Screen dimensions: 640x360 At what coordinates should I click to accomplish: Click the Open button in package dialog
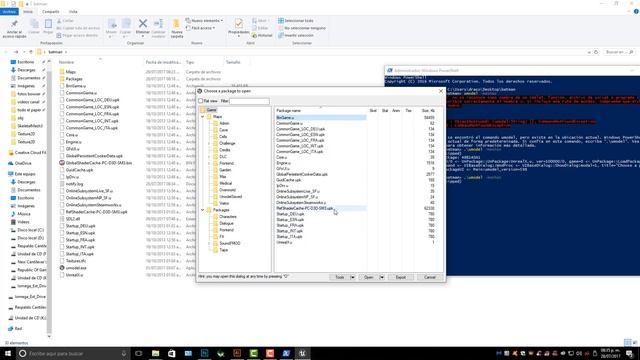[x=369, y=277]
